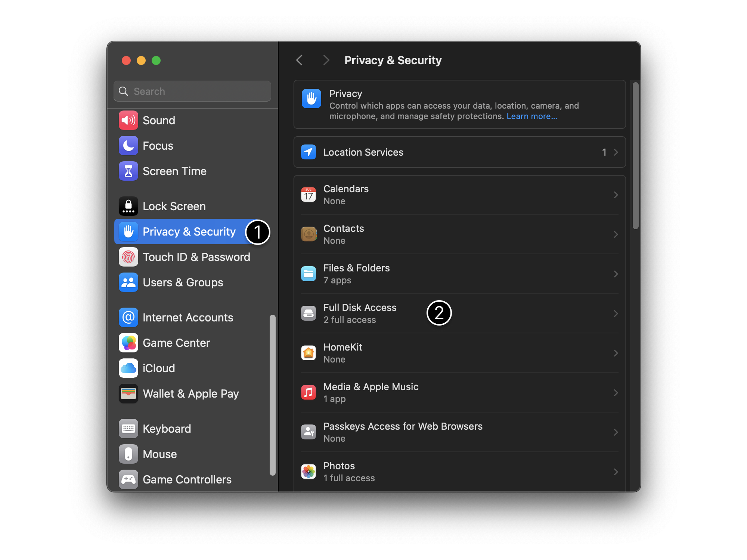Image resolution: width=747 pixels, height=560 pixels.
Task: Click the main pane vertical scrollbar
Action: pos(635,155)
